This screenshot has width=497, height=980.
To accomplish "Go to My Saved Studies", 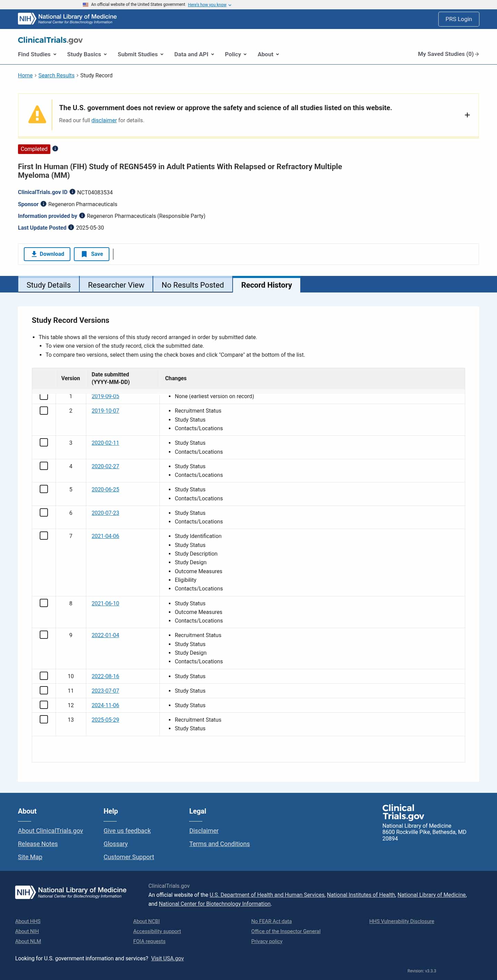I will point(448,54).
